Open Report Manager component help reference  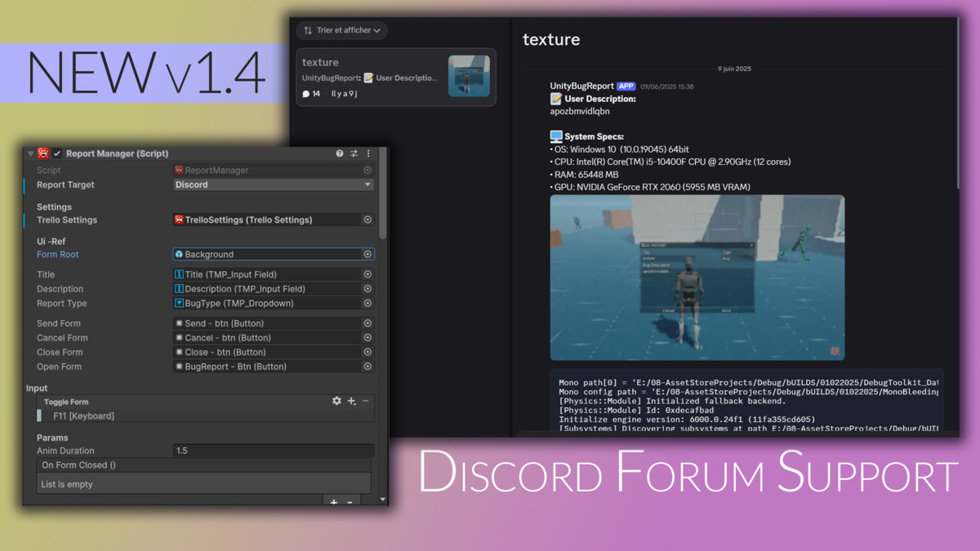[x=340, y=153]
